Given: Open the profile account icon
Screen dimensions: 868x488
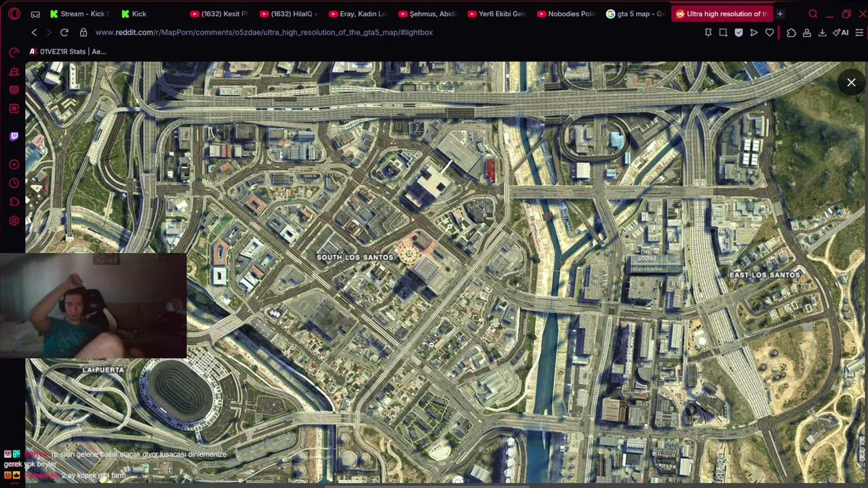Looking at the screenshot, I should [807, 33].
